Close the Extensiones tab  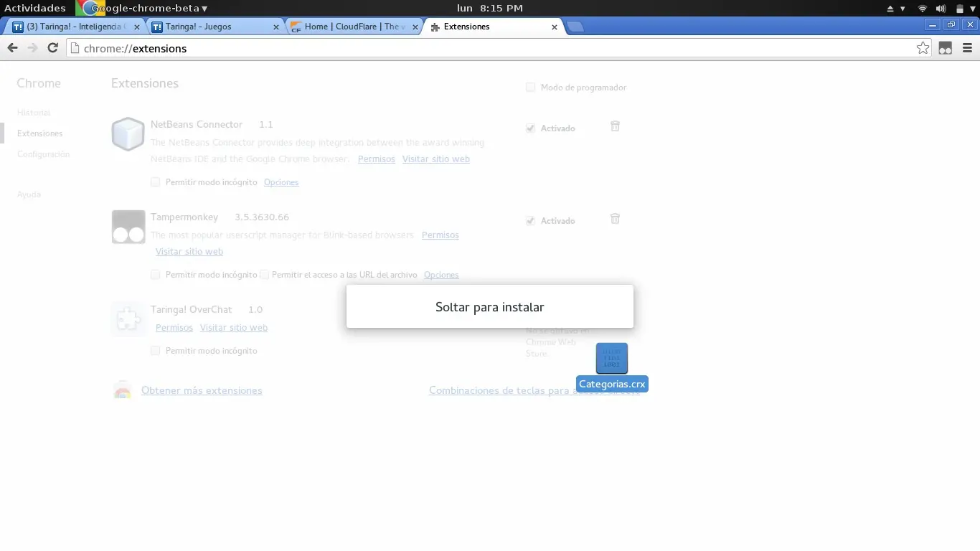[554, 27]
